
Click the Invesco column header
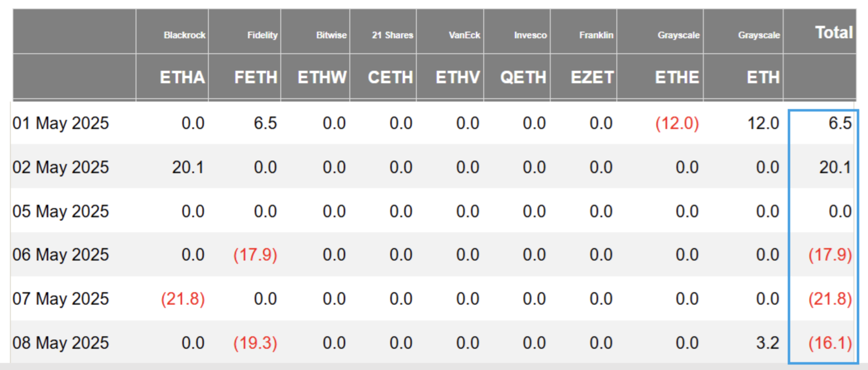click(x=530, y=35)
